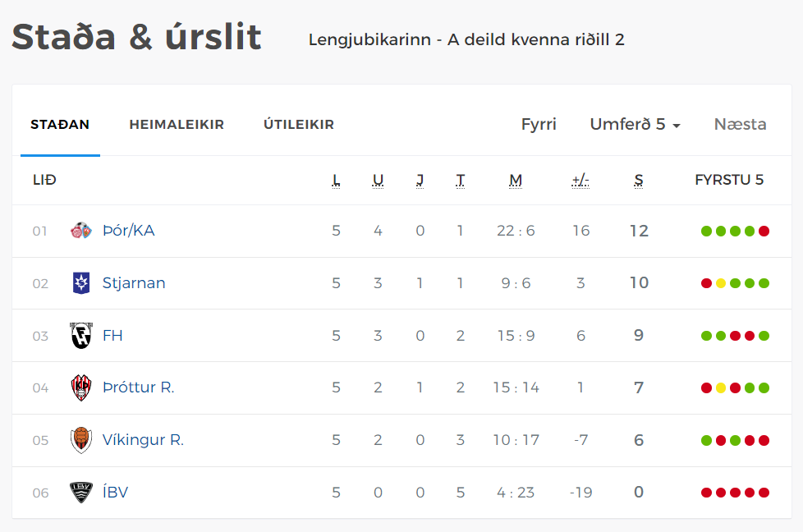Click the ÍBV club crest
803x532 pixels.
(81, 493)
